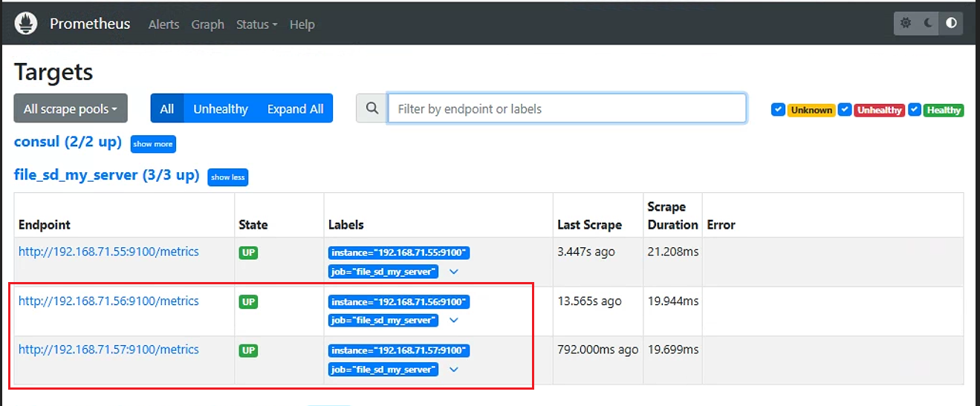Click show more for consul pool

[x=153, y=144]
